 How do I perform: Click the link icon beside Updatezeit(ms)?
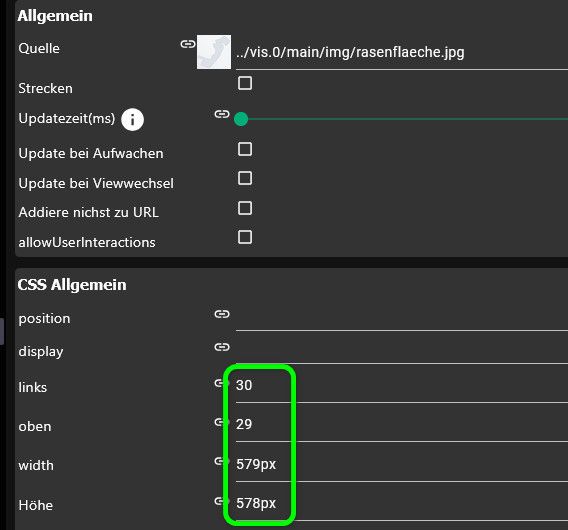tap(222, 114)
